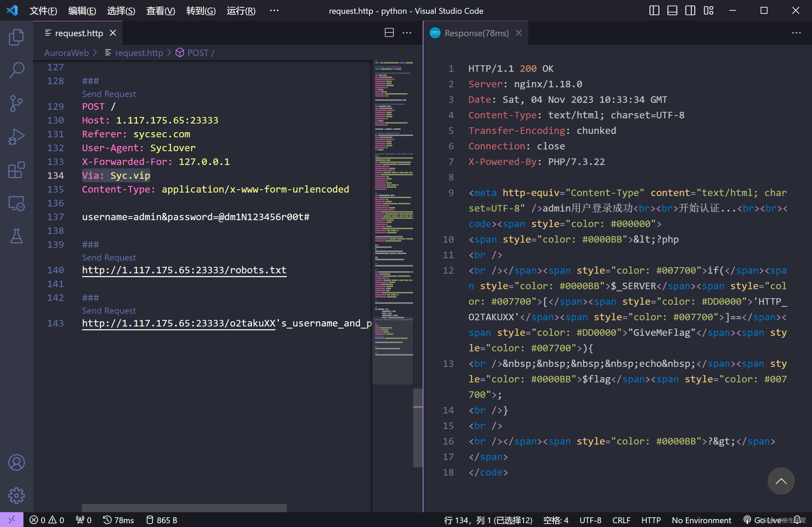Click the VS Code logo icon
This screenshot has height=527, width=812.
tap(12, 10)
